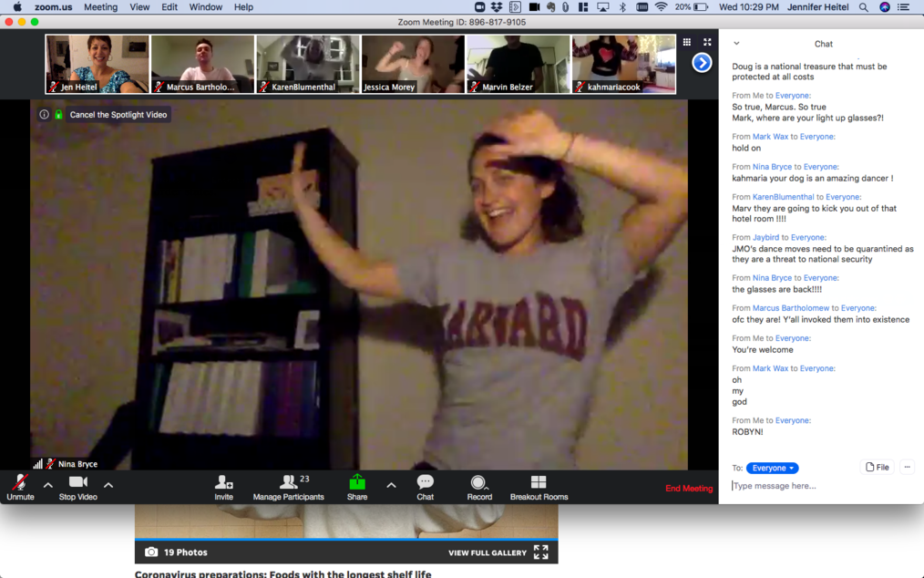Open Siri from menu bar
Screen dimensions: 924x578
885,7
